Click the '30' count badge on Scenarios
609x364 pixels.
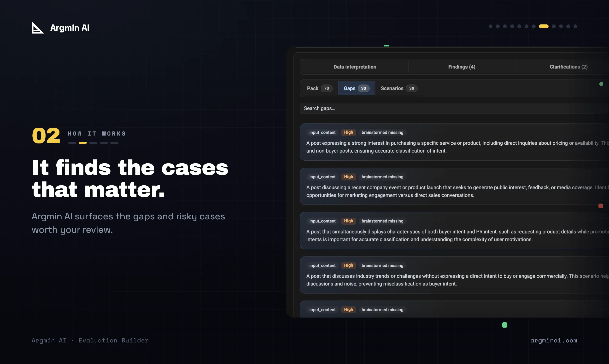[412, 88]
